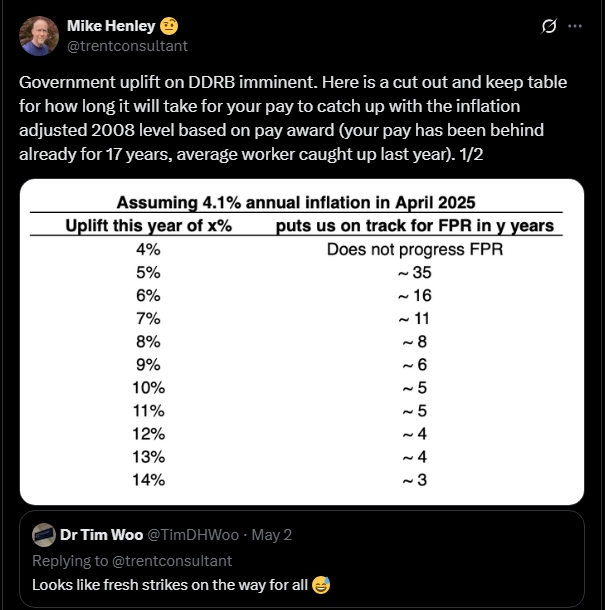Open Dr Tim Woo's avatar

(x=44, y=535)
